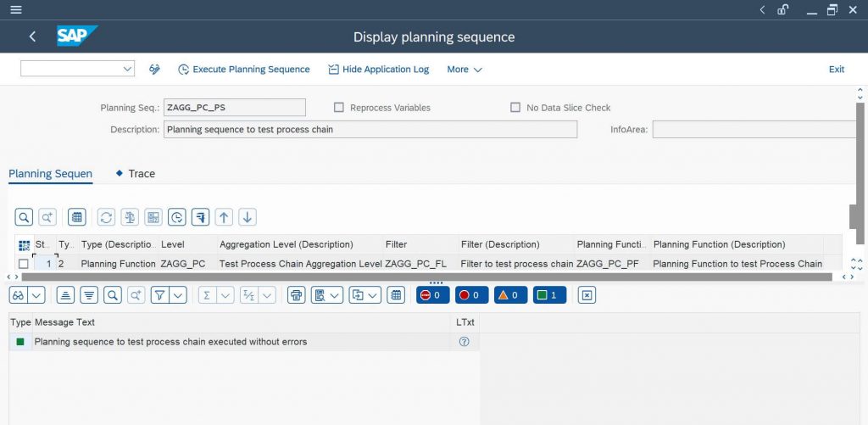Open dropdown arrow next to sum icon

pos(225,295)
